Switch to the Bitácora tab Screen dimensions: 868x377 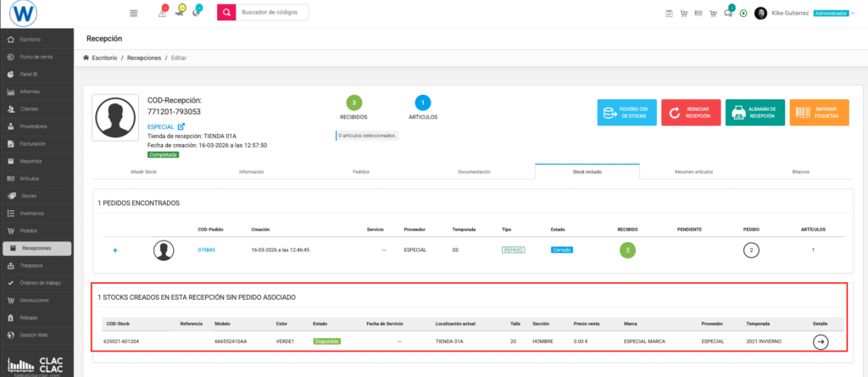(798, 171)
